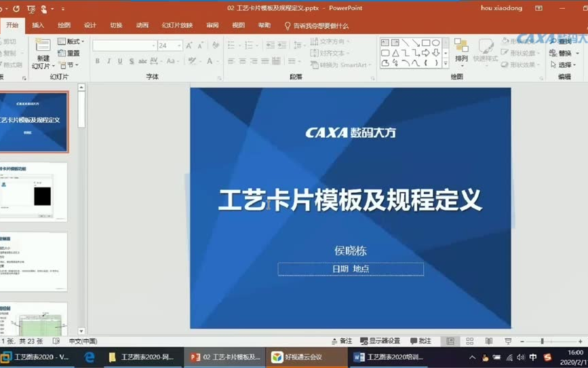
Task: Decrease list indent level icon
Action: tap(270, 45)
